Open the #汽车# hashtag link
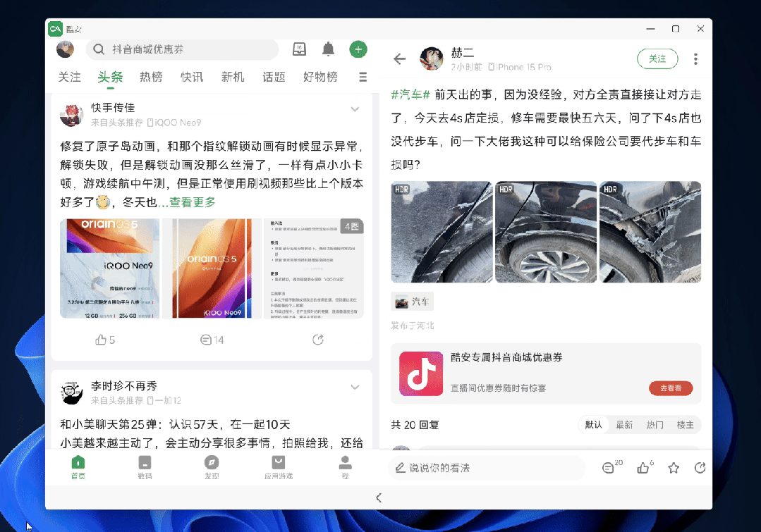 click(x=410, y=94)
